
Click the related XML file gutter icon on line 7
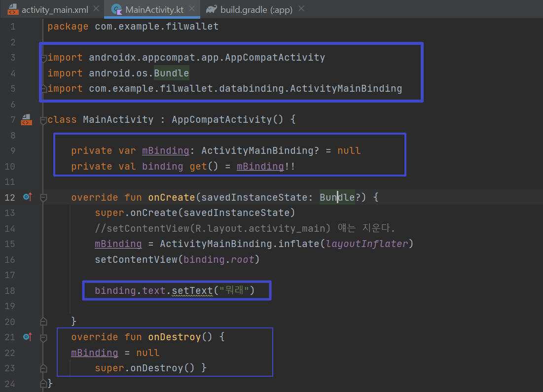tap(26, 120)
